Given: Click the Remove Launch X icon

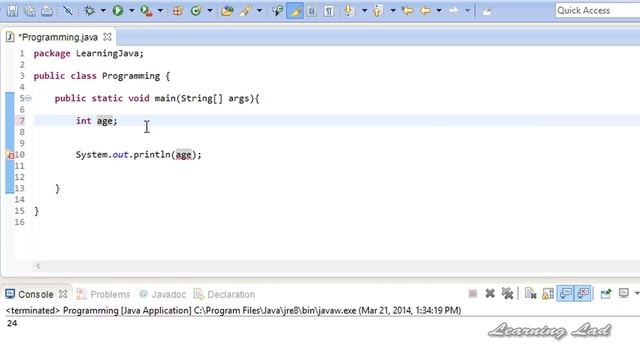Looking at the screenshot, I should pyautogui.click(x=490, y=293).
